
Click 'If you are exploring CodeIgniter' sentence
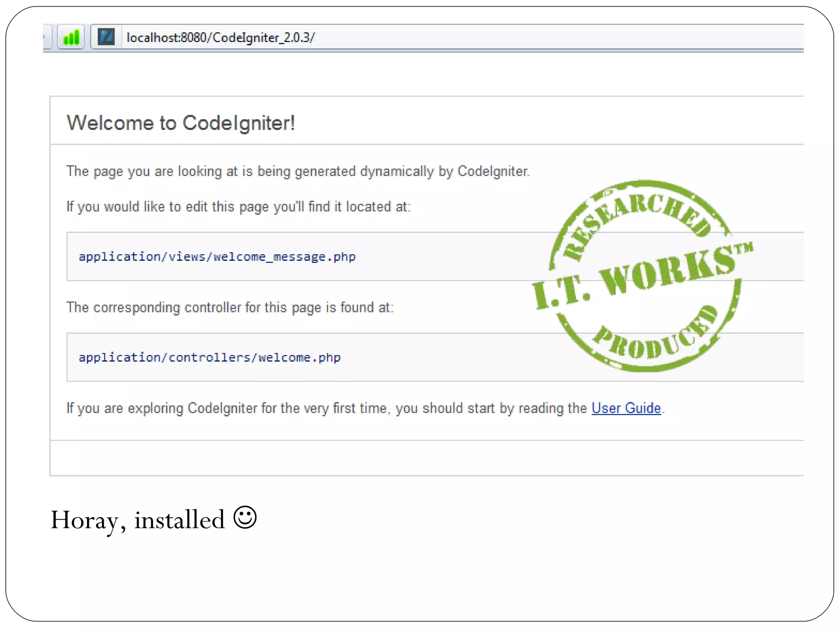(x=365, y=409)
